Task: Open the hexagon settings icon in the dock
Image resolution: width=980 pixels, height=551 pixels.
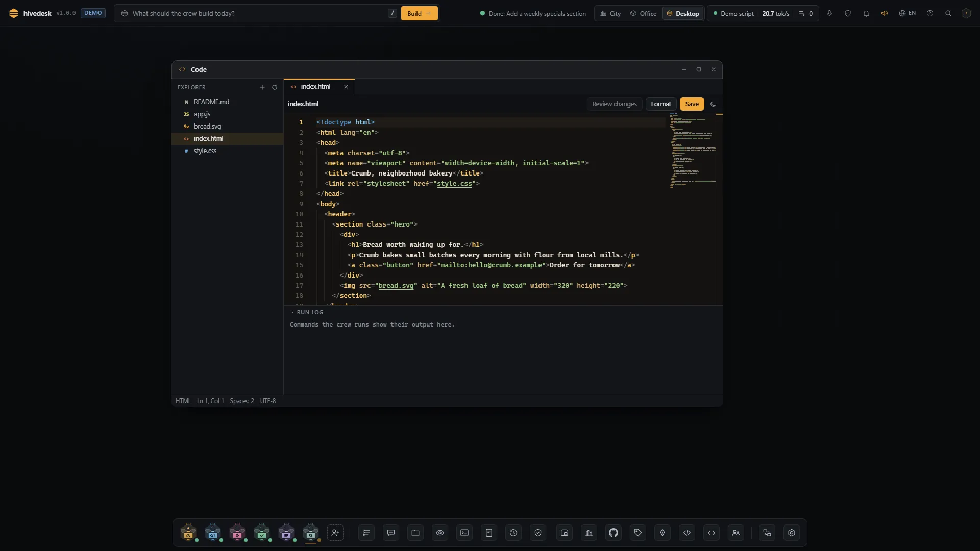Action: (x=792, y=533)
